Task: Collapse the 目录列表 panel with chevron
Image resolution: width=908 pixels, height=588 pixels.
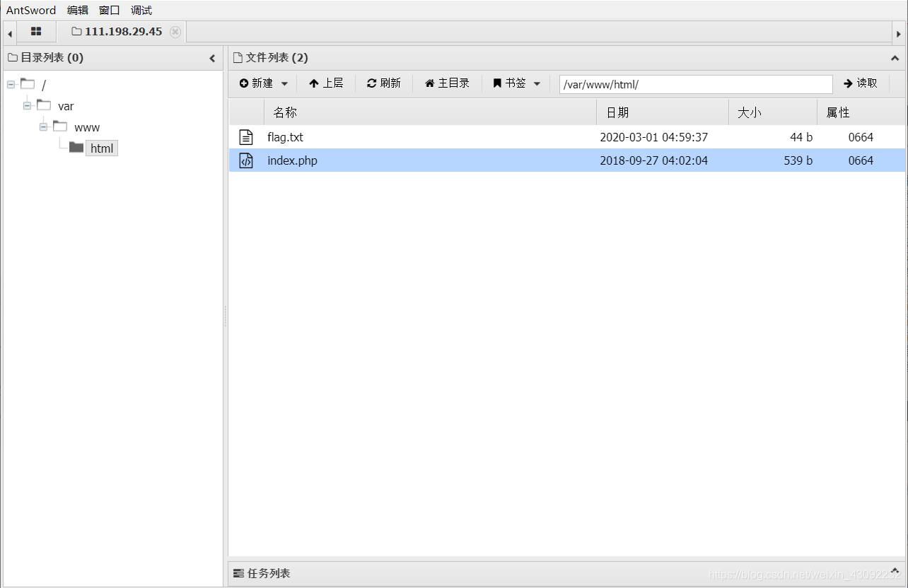Action: coord(212,59)
